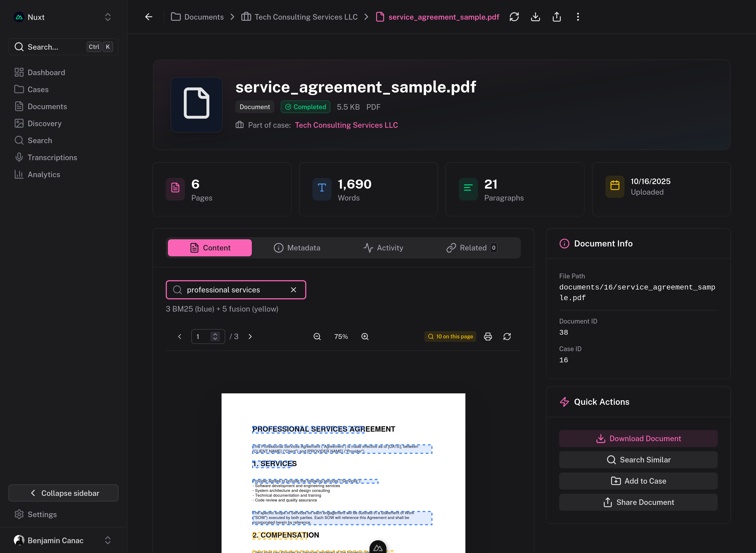Viewport: 756px width, 553px height.
Task: Click the page number stepper arrows
Action: pos(215,337)
